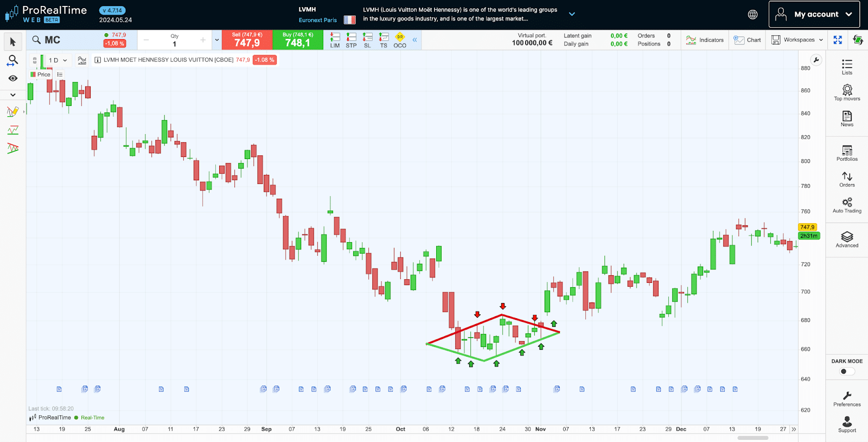This screenshot has height=442, width=868.
Task: Open the Top movers panel
Action: point(847,92)
